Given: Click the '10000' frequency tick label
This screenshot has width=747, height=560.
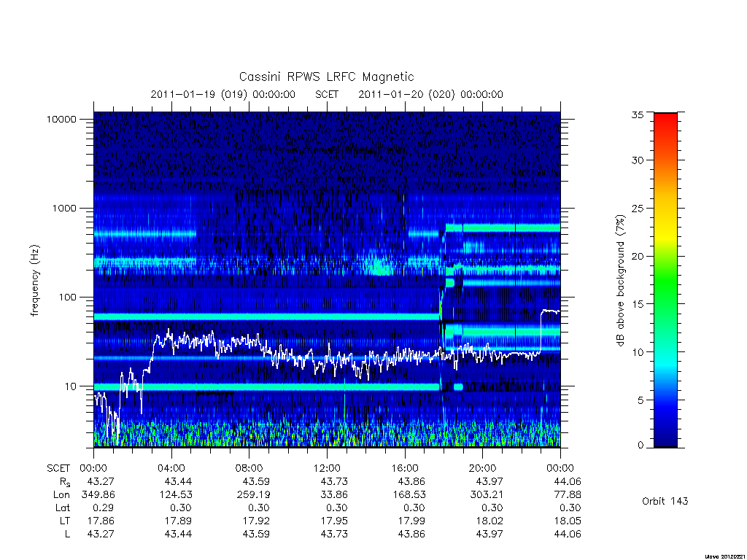Looking at the screenshot, I should click(61, 119).
